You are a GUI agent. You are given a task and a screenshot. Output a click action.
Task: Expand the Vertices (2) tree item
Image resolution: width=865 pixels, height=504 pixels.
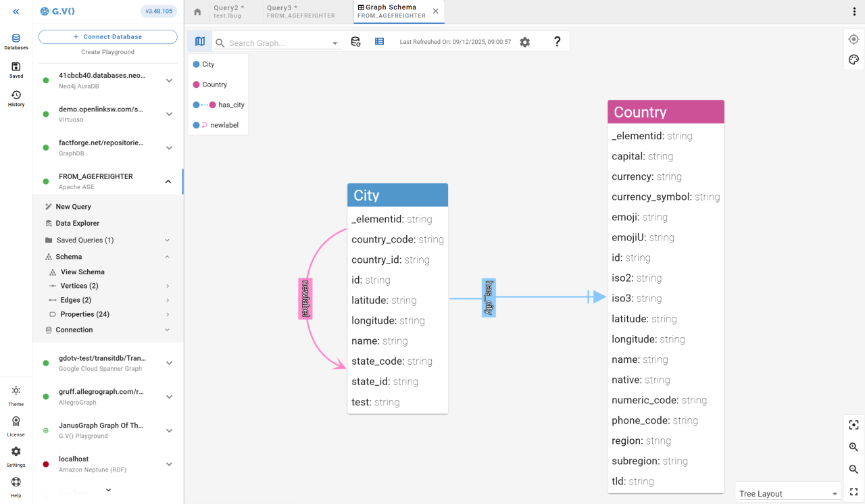(x=80, y=286)
